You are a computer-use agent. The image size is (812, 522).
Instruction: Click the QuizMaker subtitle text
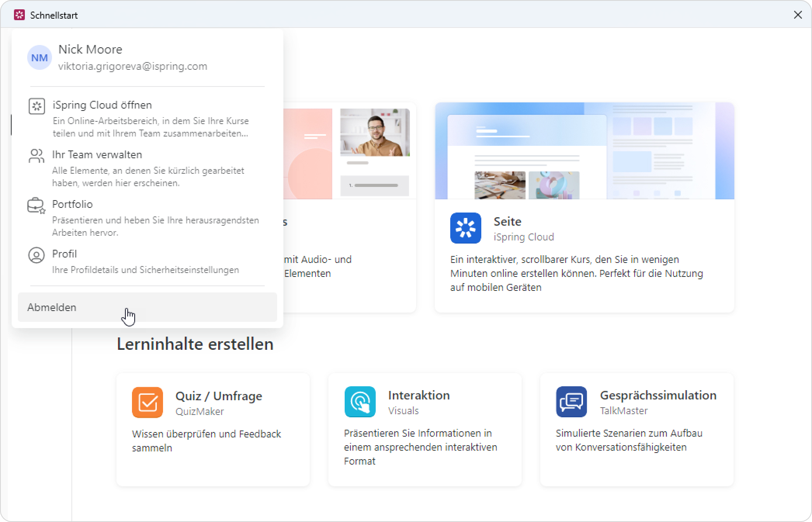pyautogui.click(x=200, y=411)
